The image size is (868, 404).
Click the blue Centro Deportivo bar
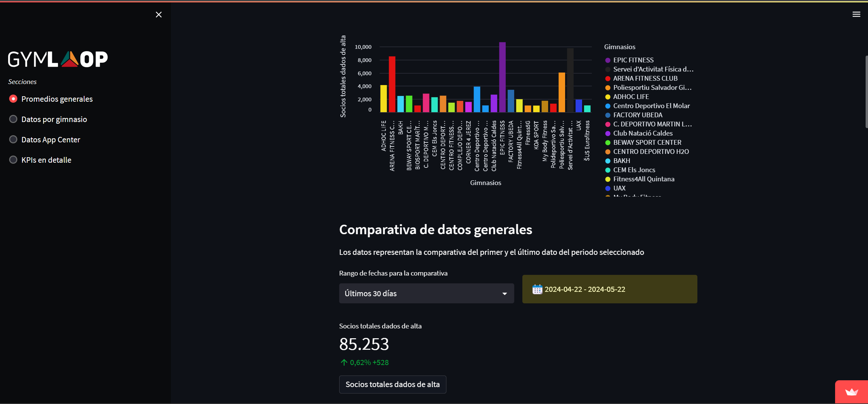pyautogui.click(x=477, y=100)
